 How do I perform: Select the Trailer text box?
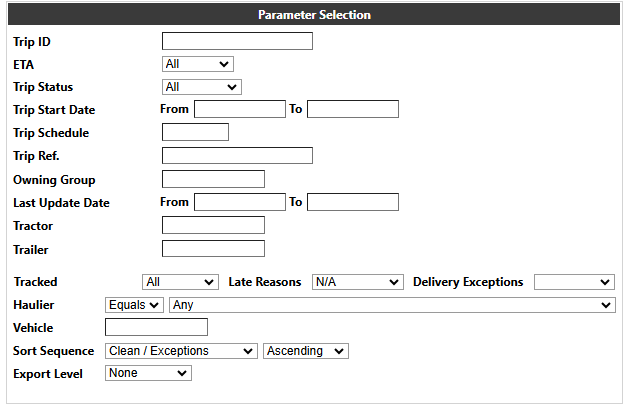point(213,248)
